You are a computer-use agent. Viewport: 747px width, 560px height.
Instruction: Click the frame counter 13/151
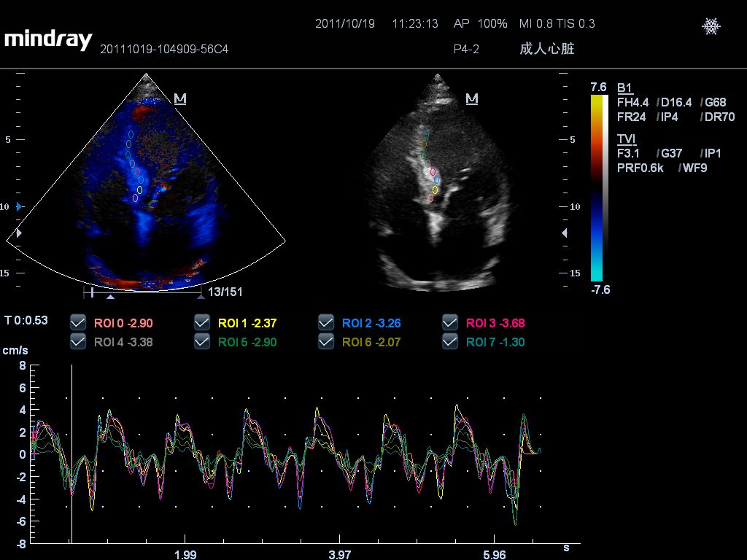pos(225,292)
